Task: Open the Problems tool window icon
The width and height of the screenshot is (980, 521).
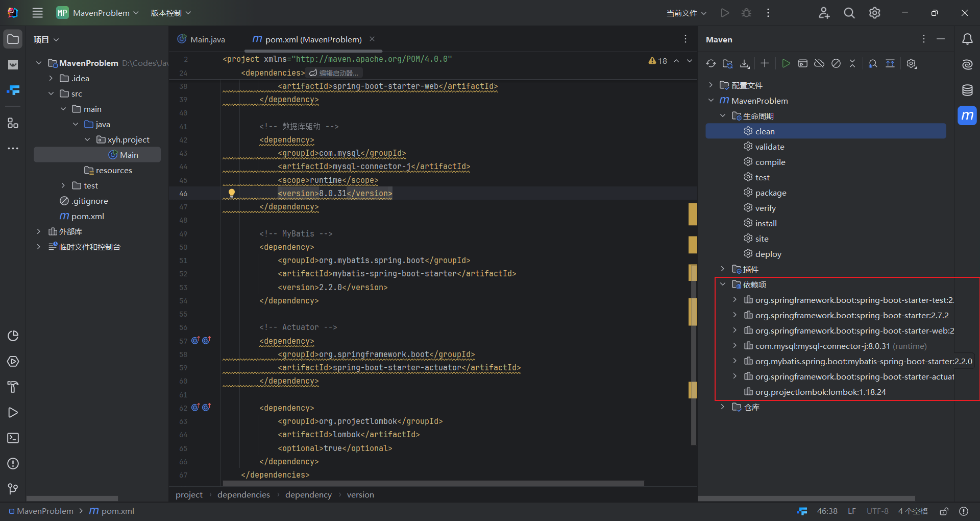Action: [13, 464]
